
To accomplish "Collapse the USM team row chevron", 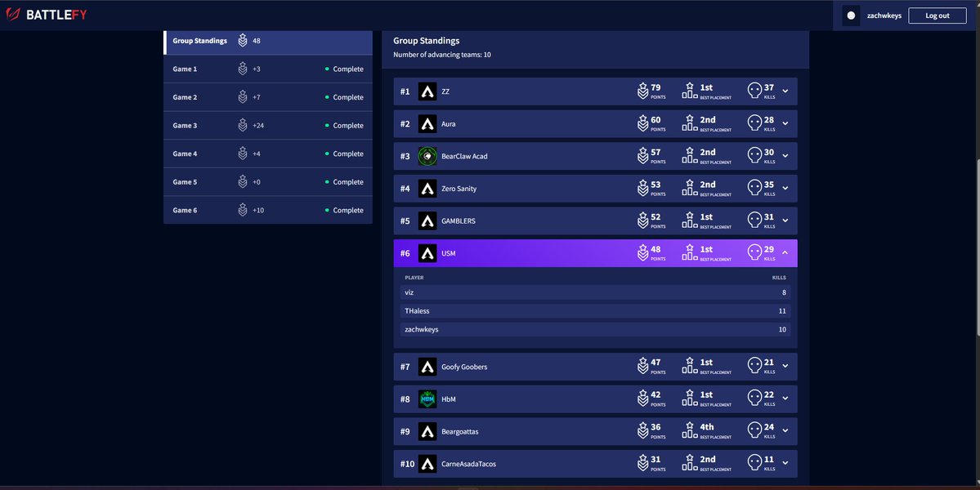I will coord(785,253).
